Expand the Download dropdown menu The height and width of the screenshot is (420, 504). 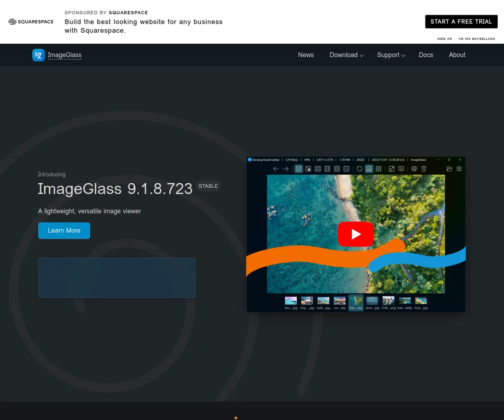click(346, 55)
